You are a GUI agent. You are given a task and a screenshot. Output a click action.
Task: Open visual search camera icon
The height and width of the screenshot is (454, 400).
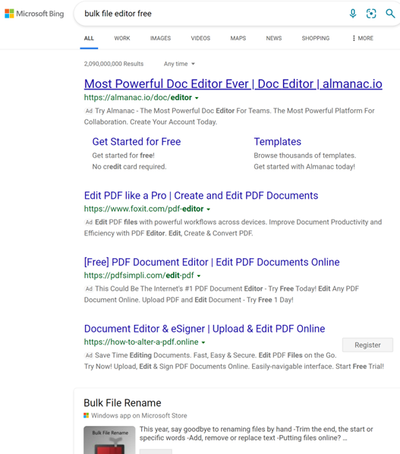click(x=371, y=14)
